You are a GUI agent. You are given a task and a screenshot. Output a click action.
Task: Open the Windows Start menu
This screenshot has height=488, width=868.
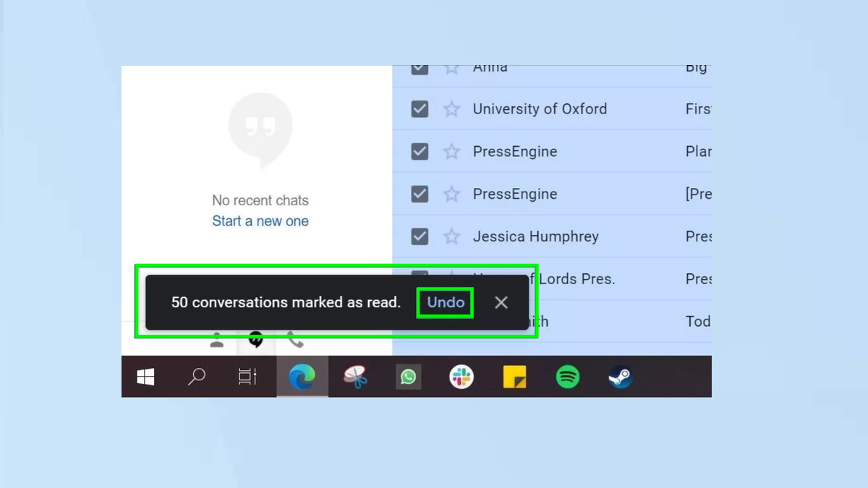[x=145, y=376]
